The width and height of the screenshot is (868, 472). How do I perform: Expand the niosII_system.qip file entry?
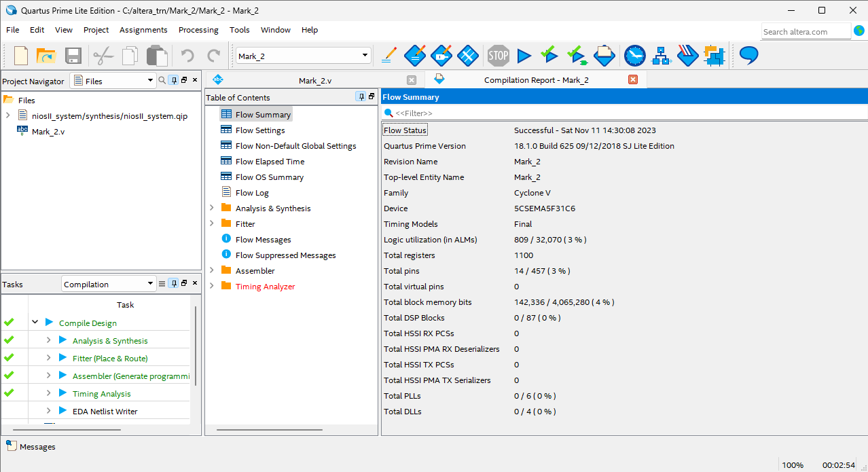point(7,115)
